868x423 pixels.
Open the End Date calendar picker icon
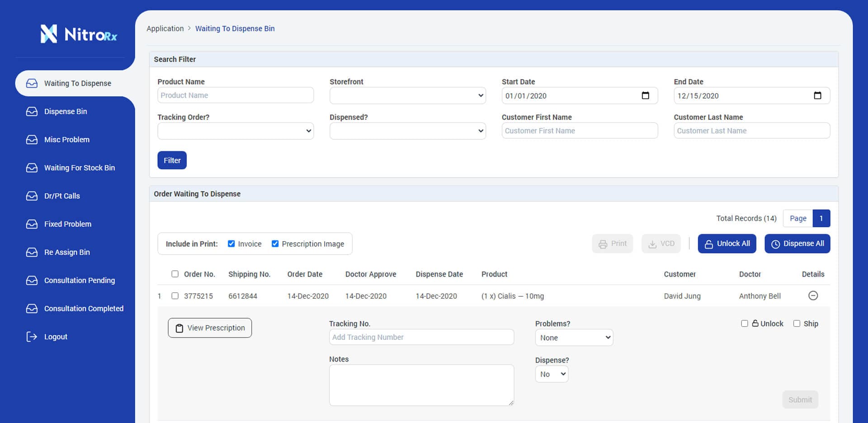[x=817, y=95]
